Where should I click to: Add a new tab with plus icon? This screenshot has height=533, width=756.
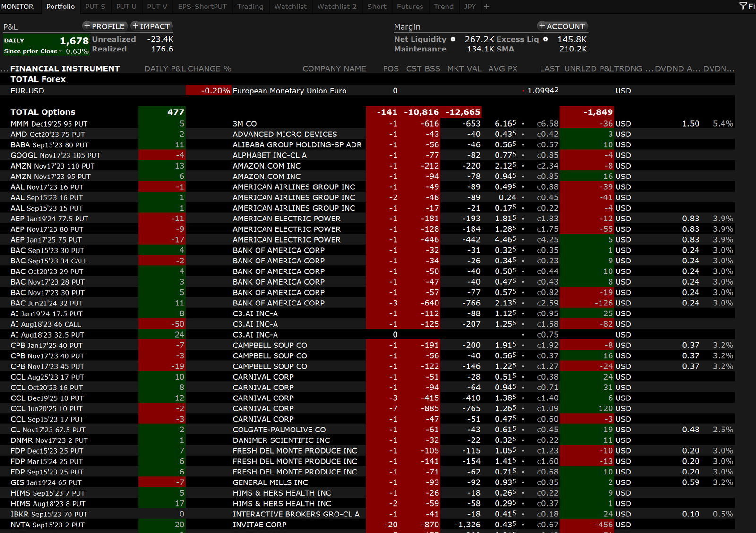pyautogui.click(x=487, y=7)
